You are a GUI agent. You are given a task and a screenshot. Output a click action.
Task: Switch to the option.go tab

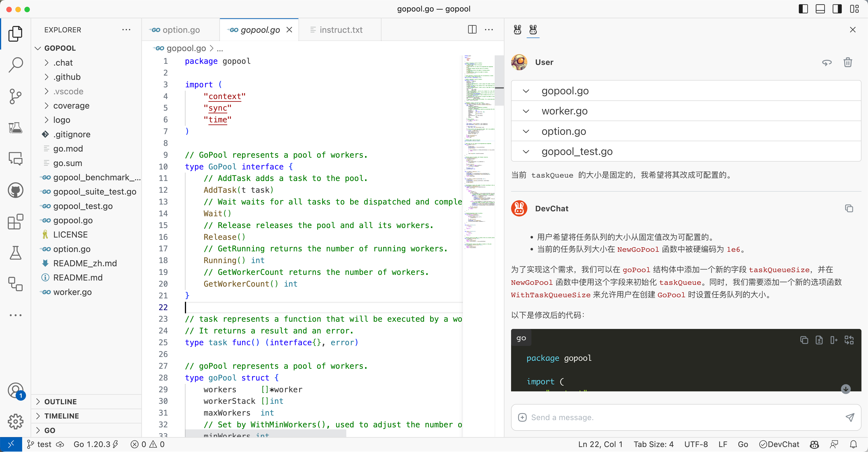[x=181, y=30]
